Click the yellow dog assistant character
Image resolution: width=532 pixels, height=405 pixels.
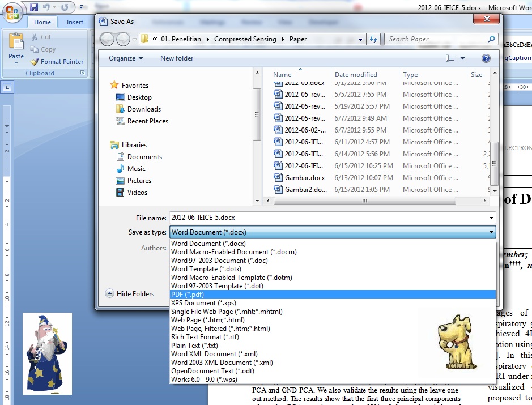(456, 342)
